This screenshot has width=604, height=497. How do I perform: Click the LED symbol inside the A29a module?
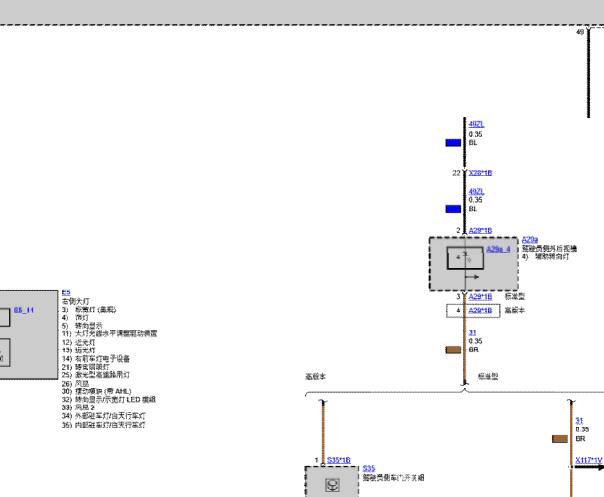coord(465,258)
